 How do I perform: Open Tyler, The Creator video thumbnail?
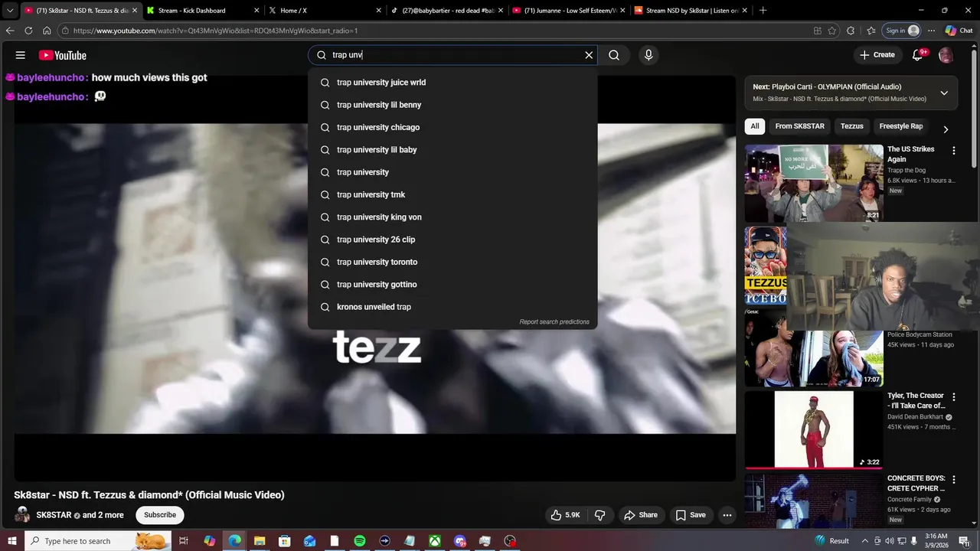814,429
